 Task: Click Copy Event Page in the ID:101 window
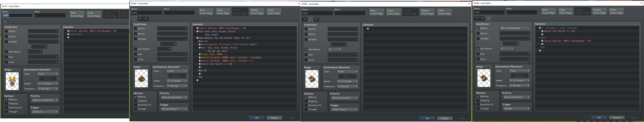coord(94,14)
